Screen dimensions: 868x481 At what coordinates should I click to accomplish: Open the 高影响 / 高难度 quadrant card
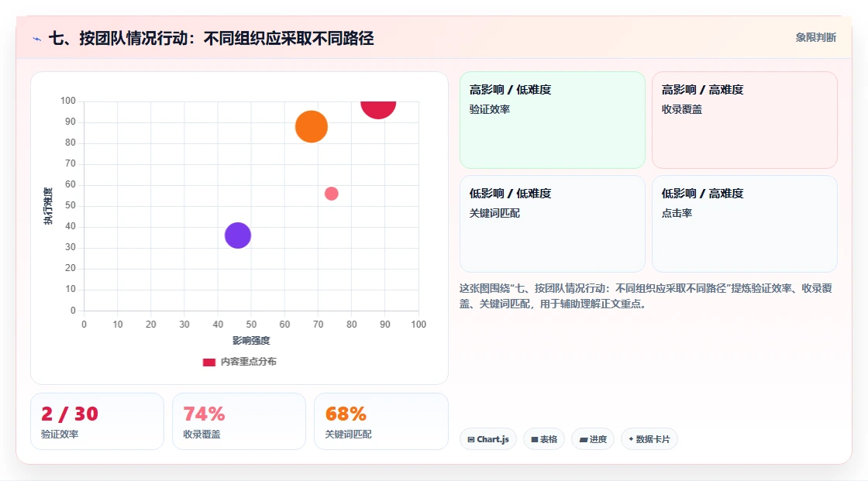click(x=745, y=119)
